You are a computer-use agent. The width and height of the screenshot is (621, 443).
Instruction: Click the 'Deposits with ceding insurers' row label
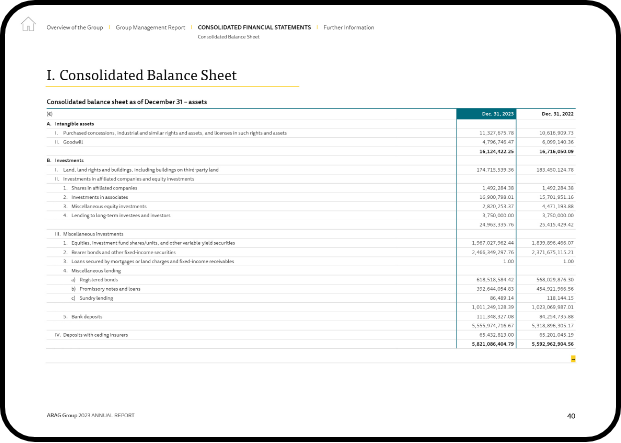[95, 335]
